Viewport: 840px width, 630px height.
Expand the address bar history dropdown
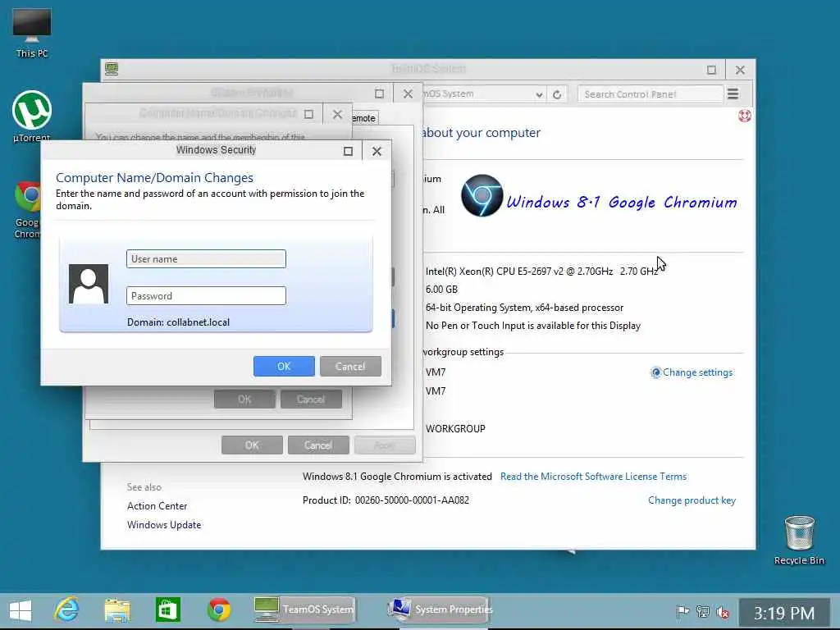point(539,95)
